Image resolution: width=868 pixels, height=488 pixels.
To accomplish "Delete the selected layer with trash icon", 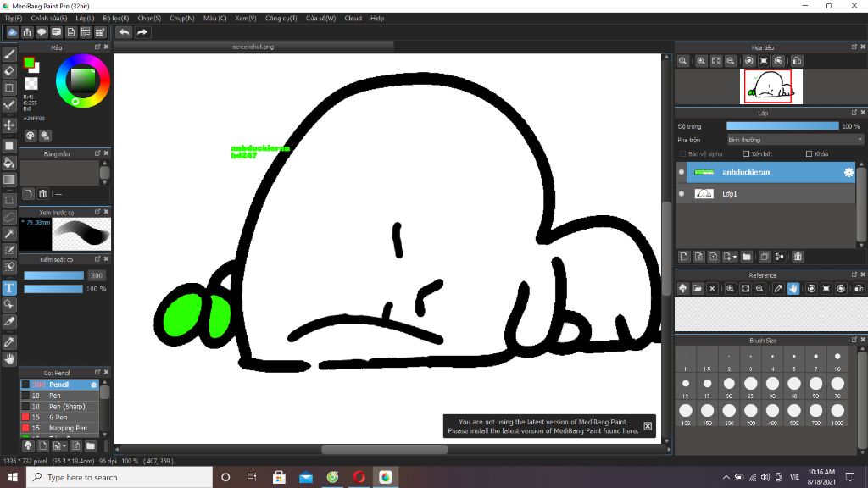I will click(x=798, y=257).
